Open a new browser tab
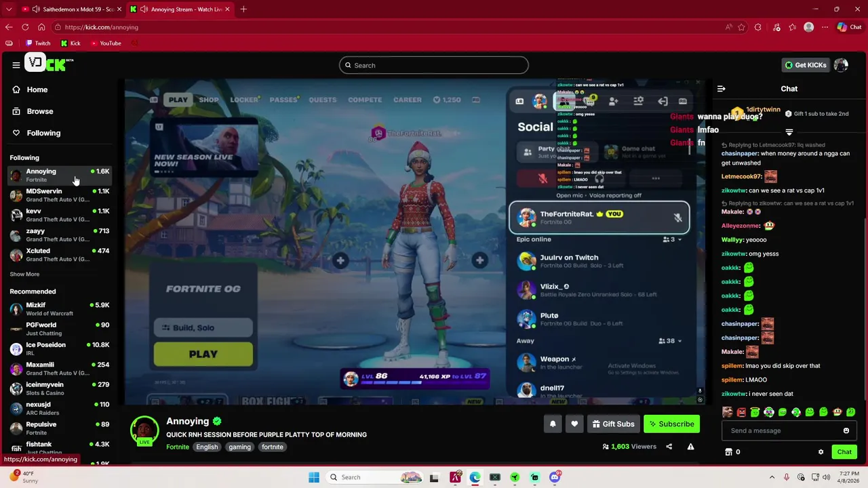The width and height of the screenshot is (868, 488). [x=243, y=9]
